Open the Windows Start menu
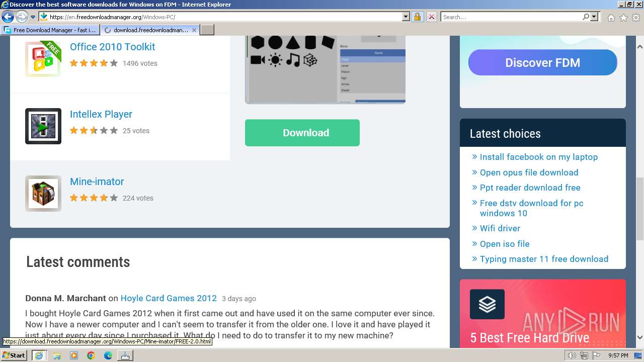 pyautogui.click(x=14, y=355)
